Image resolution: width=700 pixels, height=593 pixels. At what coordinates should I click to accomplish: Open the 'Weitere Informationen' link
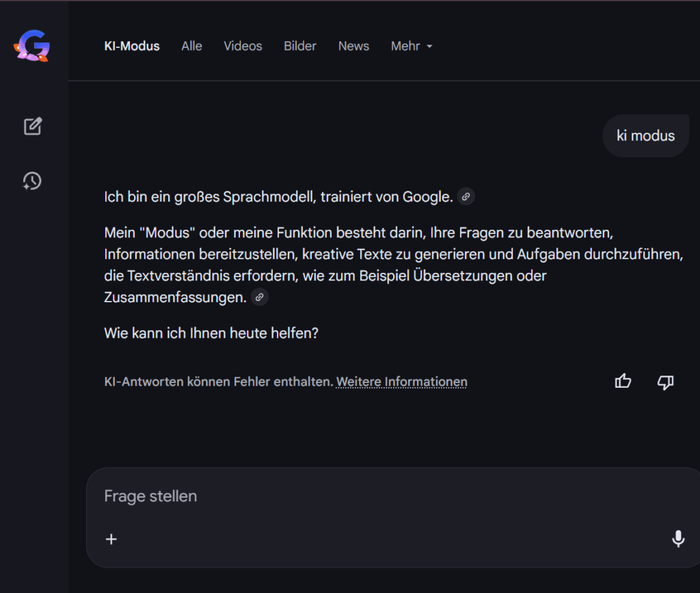coord(401,382)
